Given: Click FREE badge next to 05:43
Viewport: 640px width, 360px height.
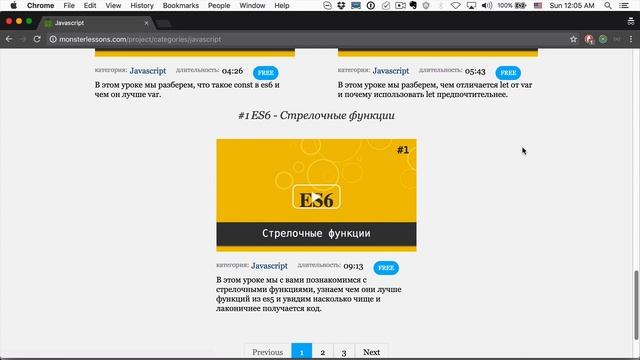Looking at the screenshot, I should (508, 73).
